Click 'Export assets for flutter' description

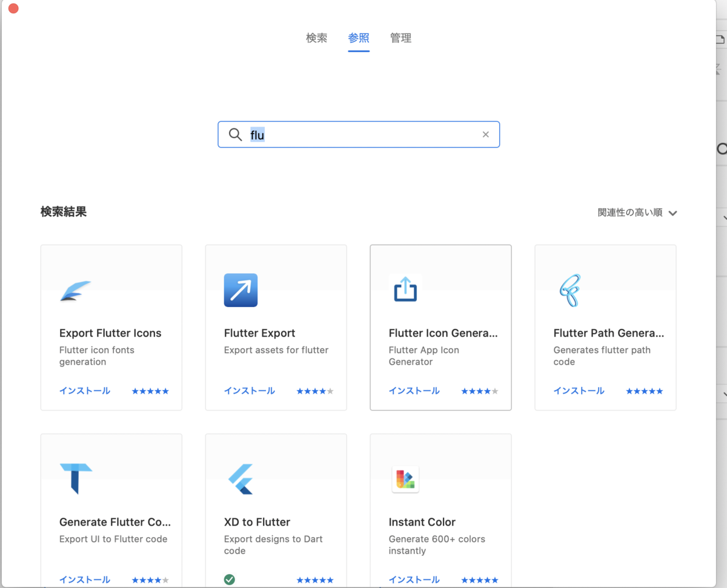click(276, 350)
